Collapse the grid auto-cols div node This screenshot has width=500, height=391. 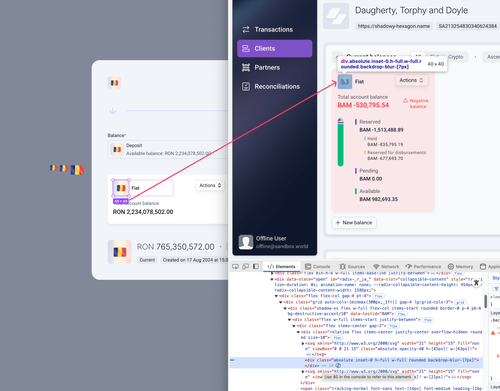click(x=281, y=302)
